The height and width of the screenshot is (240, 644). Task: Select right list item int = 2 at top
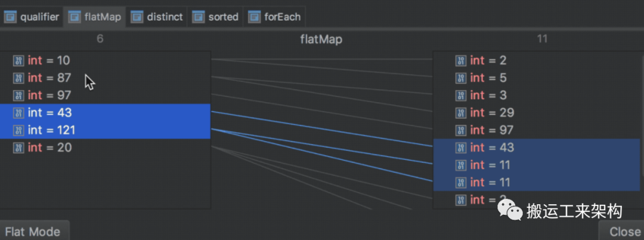point(537,60)
